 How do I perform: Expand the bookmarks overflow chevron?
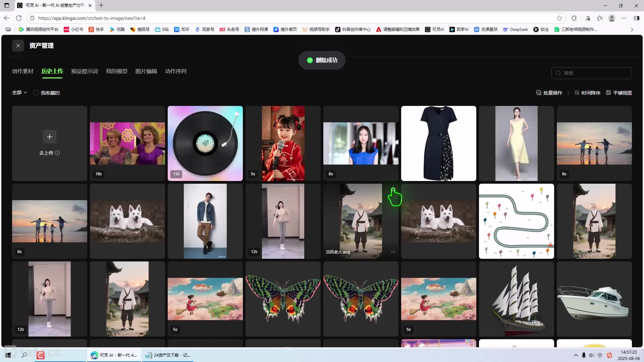point(632,29)
